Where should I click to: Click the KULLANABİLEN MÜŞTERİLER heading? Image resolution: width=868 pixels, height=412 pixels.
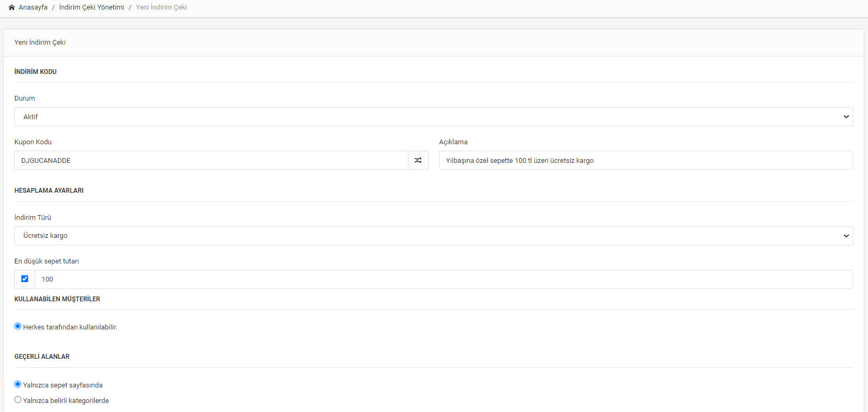pyautogui.click(x=57, y=299)
